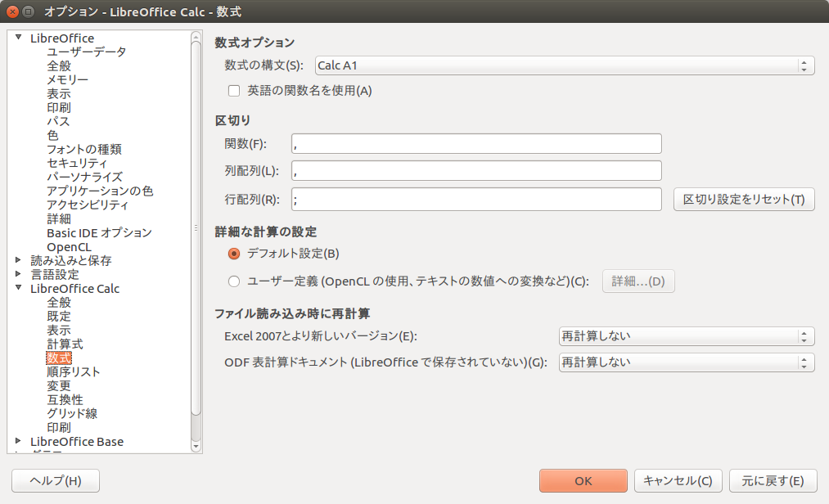Select 表示 under LibreOffice Calc
829x504 pixels.
point(59,330)
